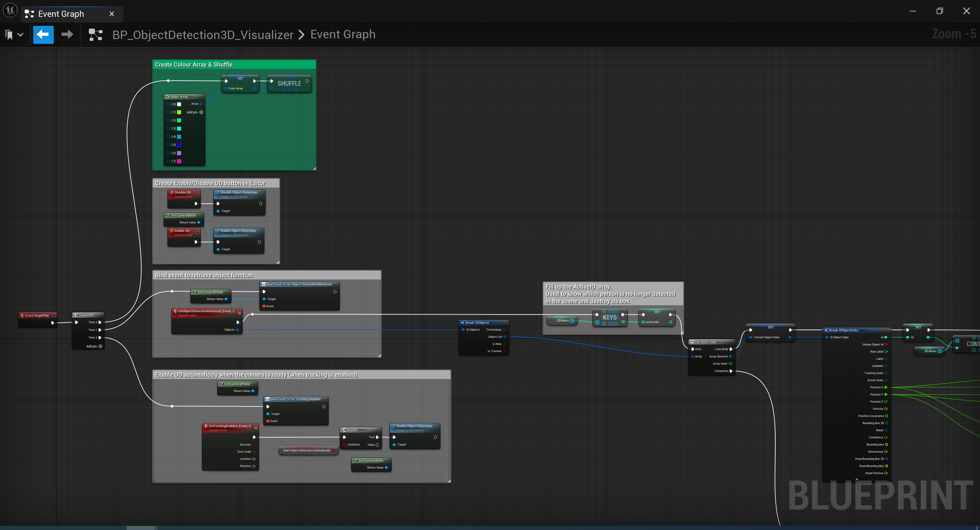Minimize the editor window
This screenshot has height=530, width=980.
913,11
